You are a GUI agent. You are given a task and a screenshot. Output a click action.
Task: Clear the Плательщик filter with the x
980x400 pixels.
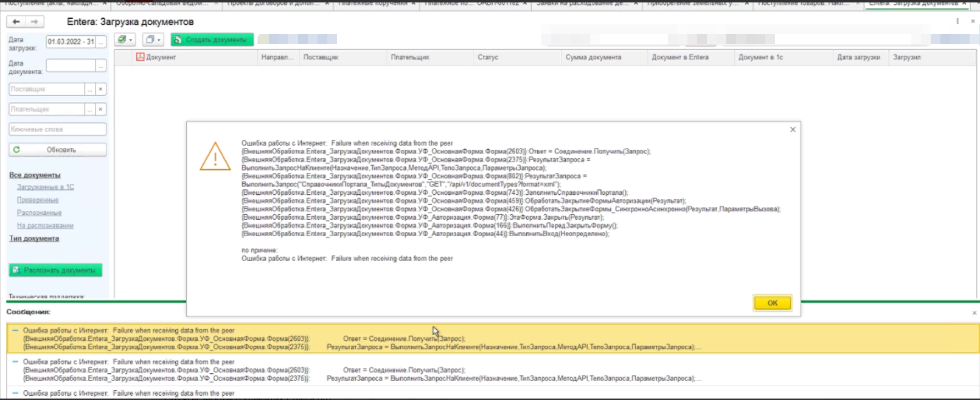click(x=101, y=109)
